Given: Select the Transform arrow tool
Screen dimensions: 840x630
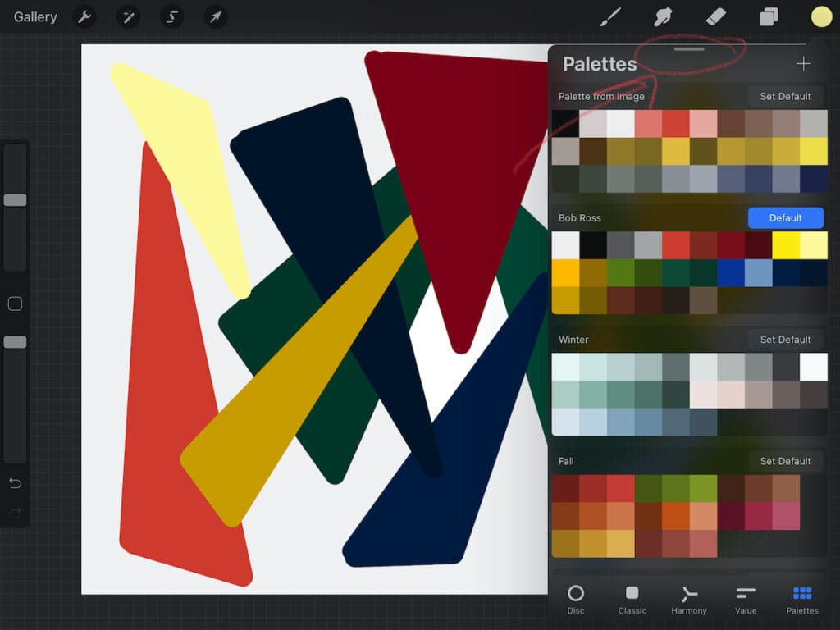Looking at the screenshot, I should pos(215,16).
